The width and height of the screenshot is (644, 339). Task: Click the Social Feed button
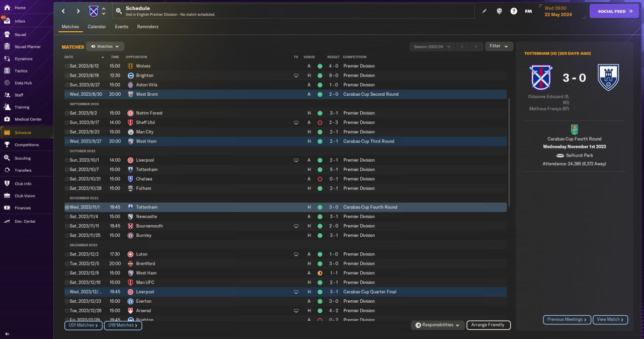pos(614,11)
